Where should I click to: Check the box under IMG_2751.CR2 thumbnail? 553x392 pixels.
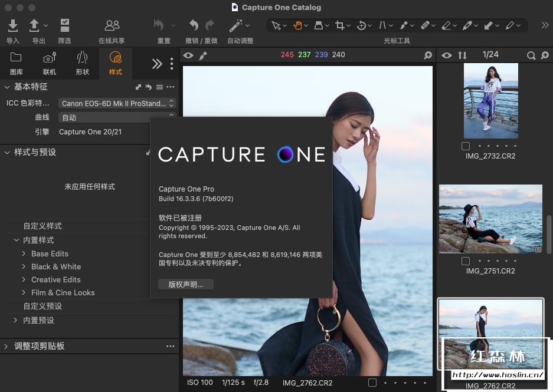click(x=466, y=261)
